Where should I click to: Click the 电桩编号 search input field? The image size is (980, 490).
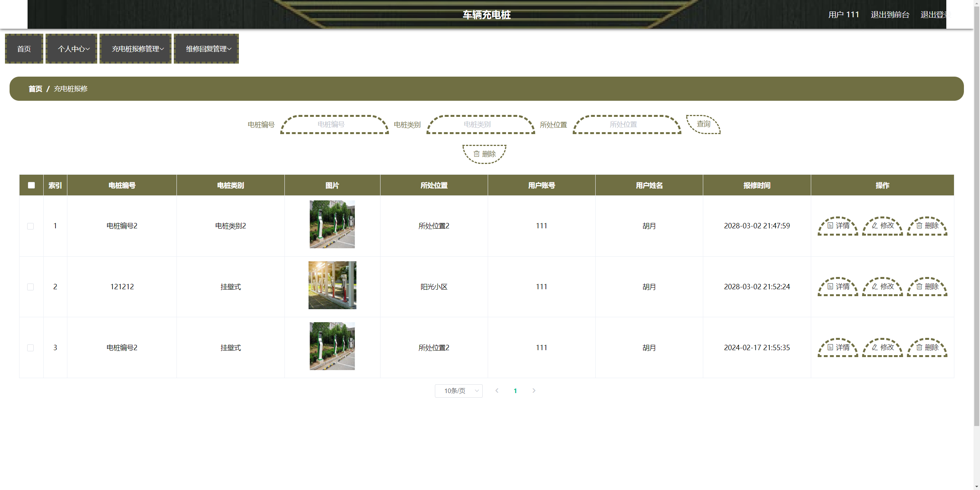tap(334, 125)
